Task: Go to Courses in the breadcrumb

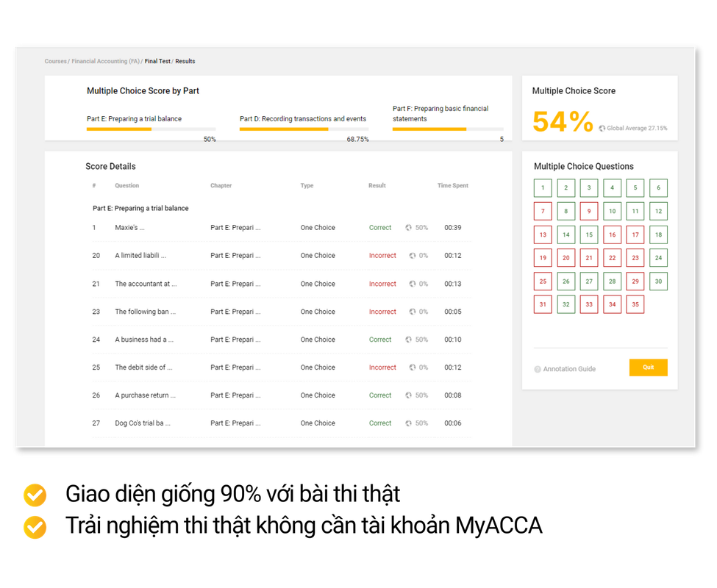Action: (x=55, y=61)
